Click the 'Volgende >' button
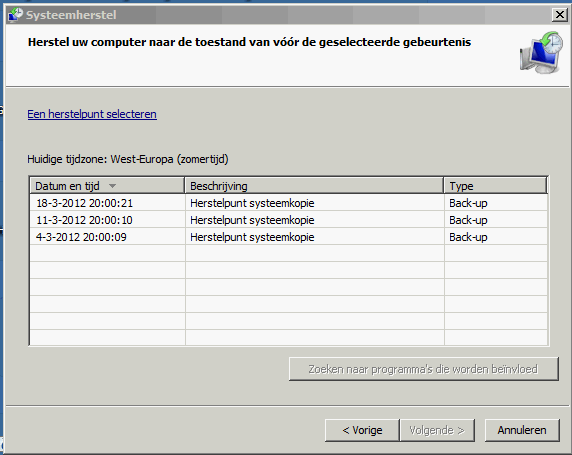 click(437, 430)
